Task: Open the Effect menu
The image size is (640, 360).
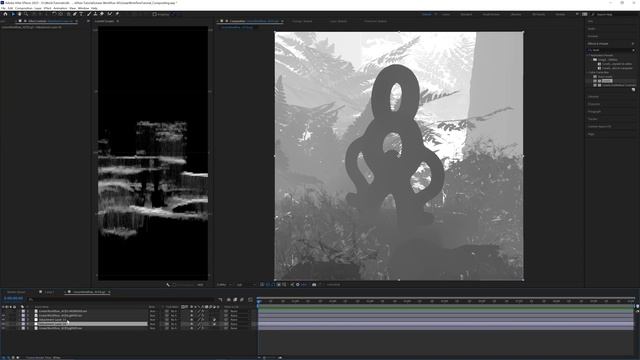Action: [x=47, y=8]
